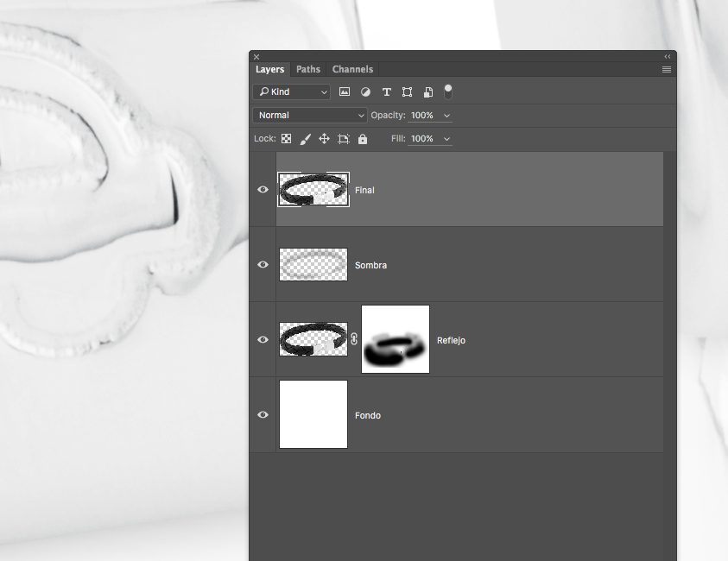This screenshot has height=561, width=728.
Task: Toggle visibility of Fondo layer
Action: coord(263,415)
